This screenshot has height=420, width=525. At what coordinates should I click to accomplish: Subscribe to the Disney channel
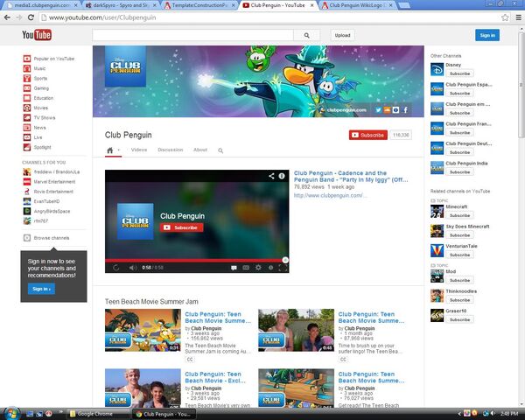click(x=459, y=73)
